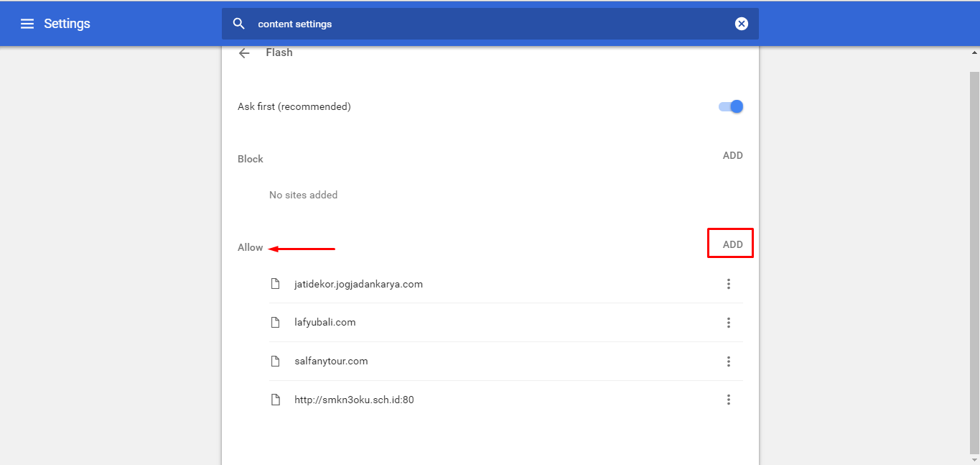Open more actions for smkn3oku.sch.id

point(728,400)
